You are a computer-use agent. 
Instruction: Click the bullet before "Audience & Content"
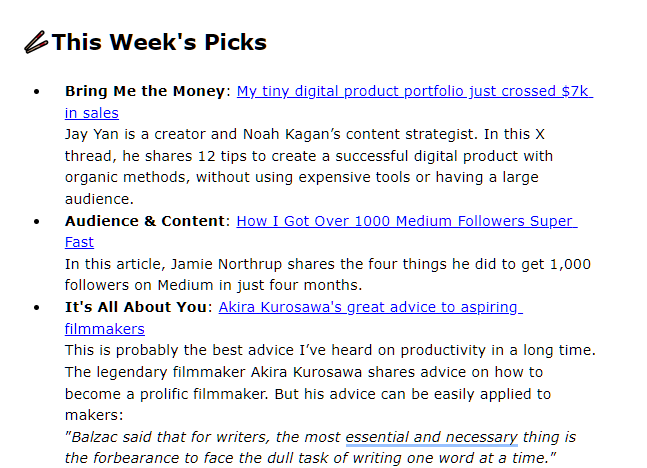[x=37, y=222]
